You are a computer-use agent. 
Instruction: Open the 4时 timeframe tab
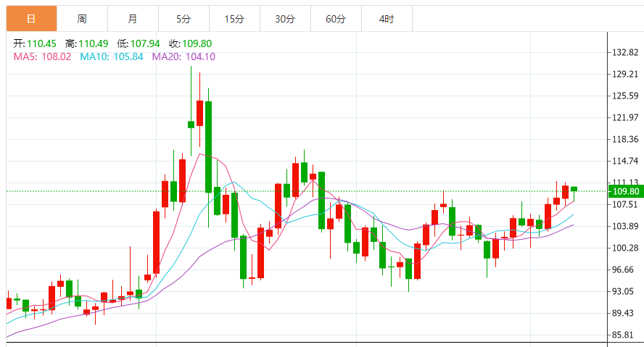coord(387,19)
